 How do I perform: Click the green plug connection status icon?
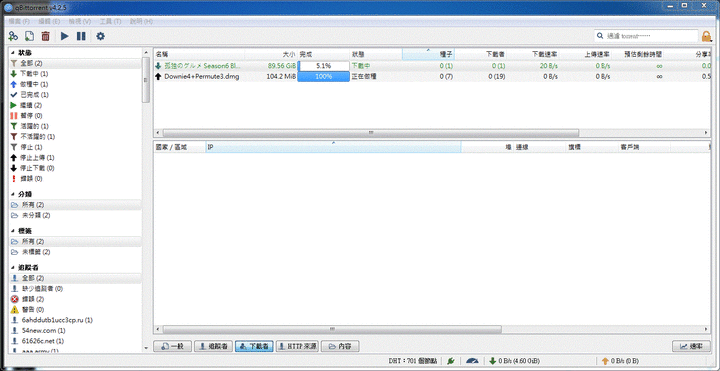click(450, 361)
